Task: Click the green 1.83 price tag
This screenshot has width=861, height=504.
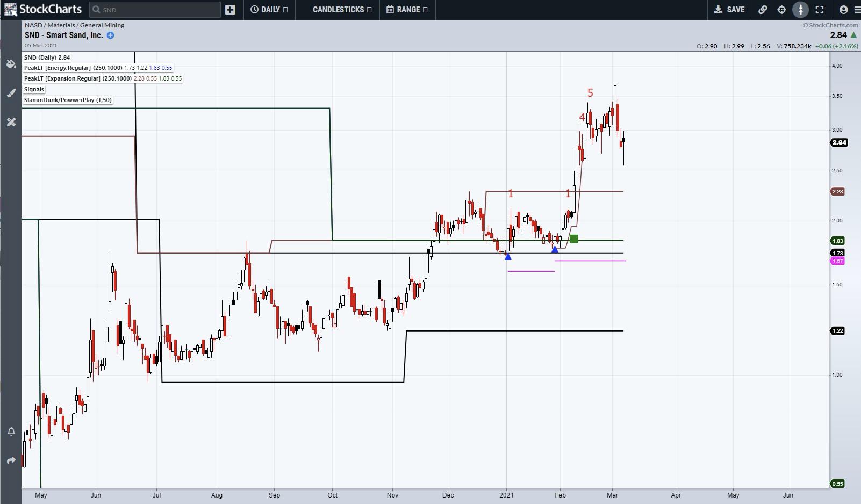Action: coord(837,241)
